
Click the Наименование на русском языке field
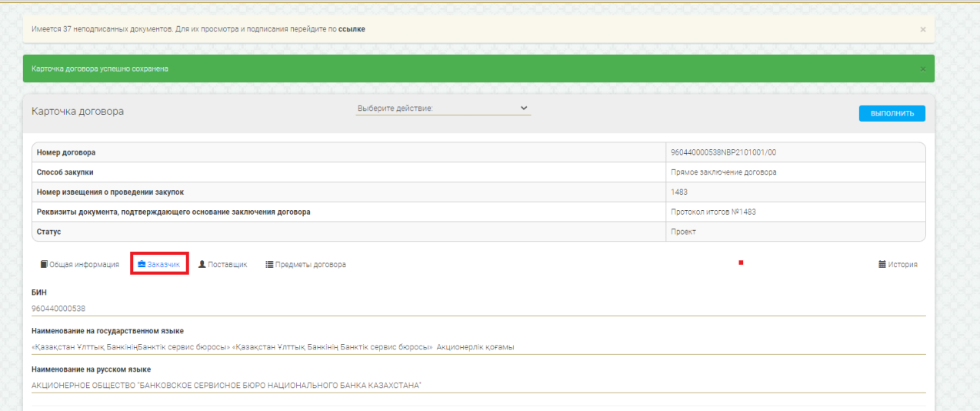tap(477, 386)
